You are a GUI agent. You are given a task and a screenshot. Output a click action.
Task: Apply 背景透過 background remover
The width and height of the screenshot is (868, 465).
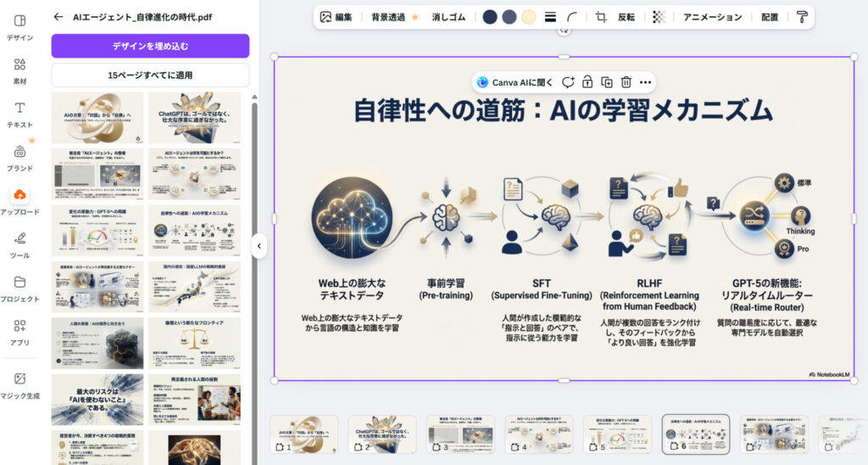pos(395,17)
